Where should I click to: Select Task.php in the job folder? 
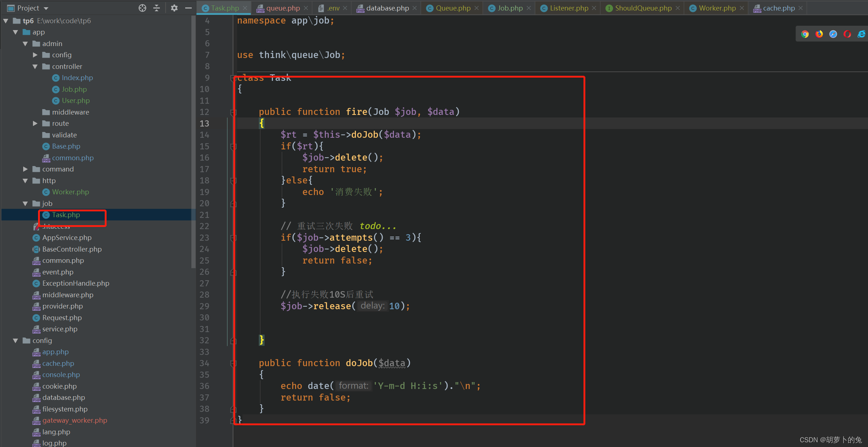pyautogui.click(x=66, y=215)
